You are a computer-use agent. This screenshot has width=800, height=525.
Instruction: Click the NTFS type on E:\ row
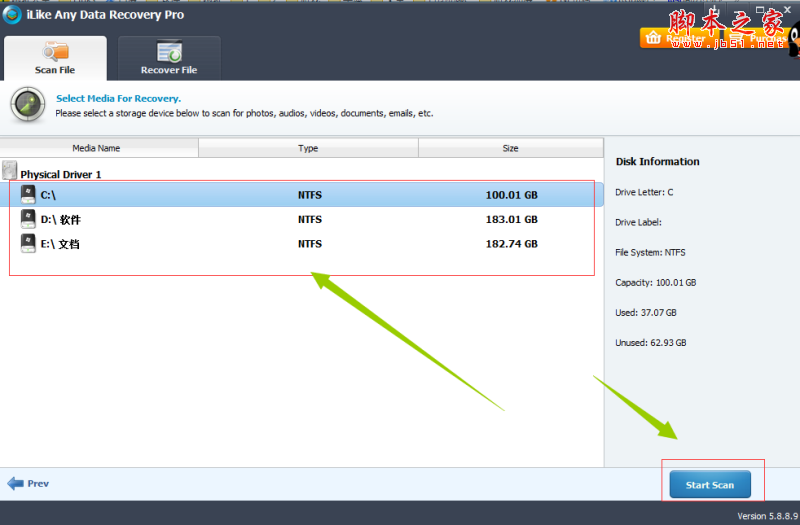click(310, 244)
